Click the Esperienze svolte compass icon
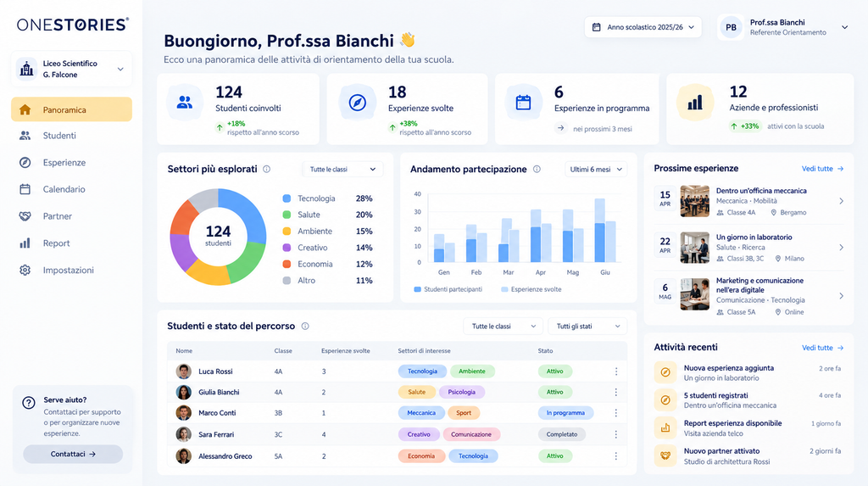Image resolution: width=868 pixels, height=486 pixels. (357, 103)
